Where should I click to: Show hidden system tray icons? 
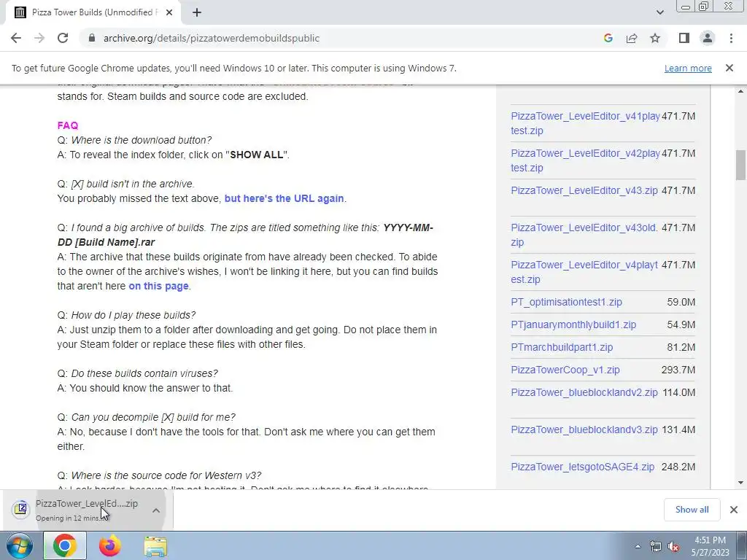(638, 546)
